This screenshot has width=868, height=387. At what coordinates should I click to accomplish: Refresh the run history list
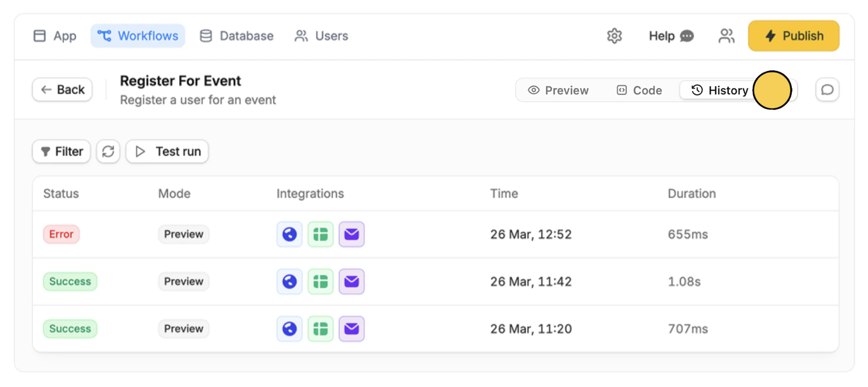pyautogui.click(x=108, y=151)
